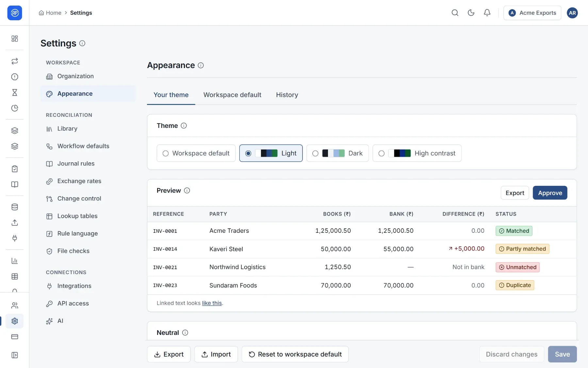Open the hourglass icon in left rail

(15, 93)
